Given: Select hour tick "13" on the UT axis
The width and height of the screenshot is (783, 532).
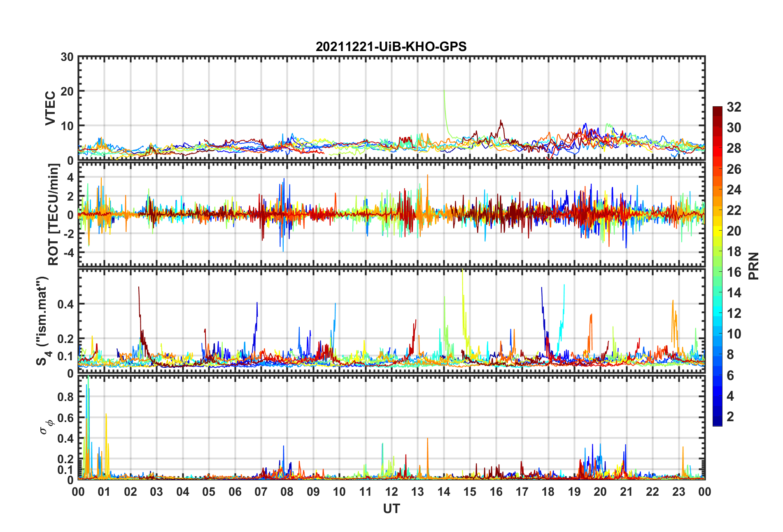Looking at the screenshot, I should point(417,492).
